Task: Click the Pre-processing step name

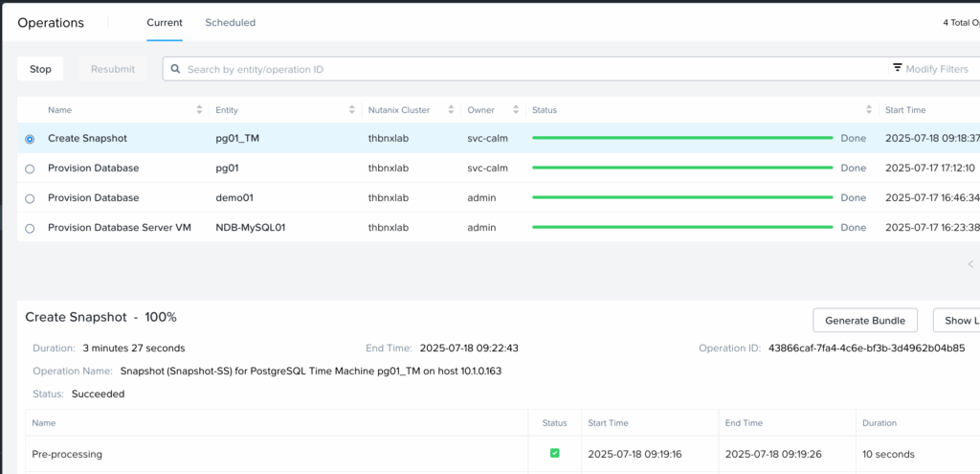Action: (67, 454)
